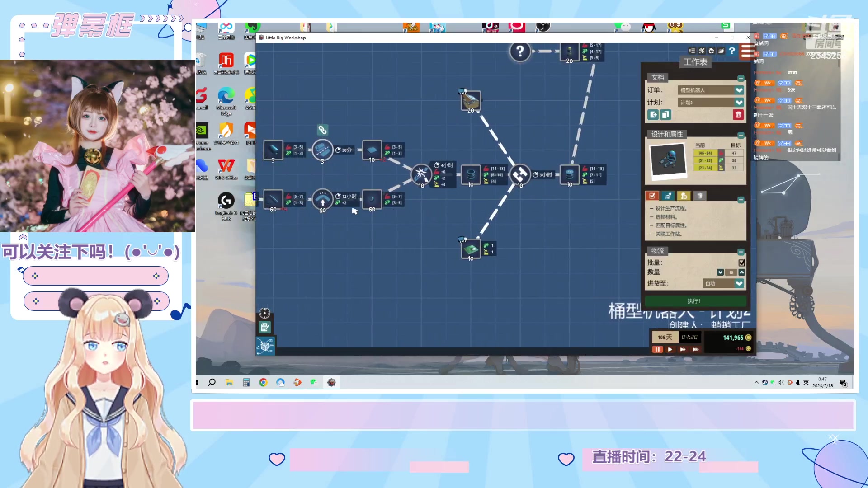Open the sort list toolbar icon
The image size is (868, 488).
(692, 51)
